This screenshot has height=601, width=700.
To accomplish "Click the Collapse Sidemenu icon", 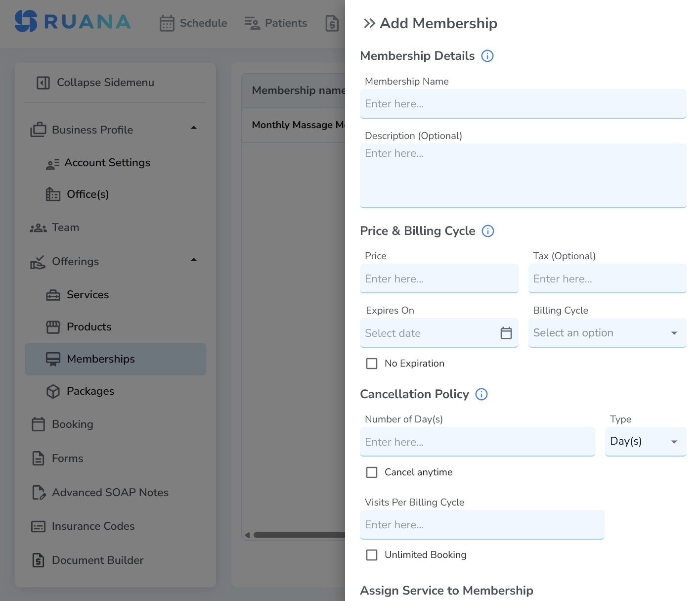I will 44,83.
